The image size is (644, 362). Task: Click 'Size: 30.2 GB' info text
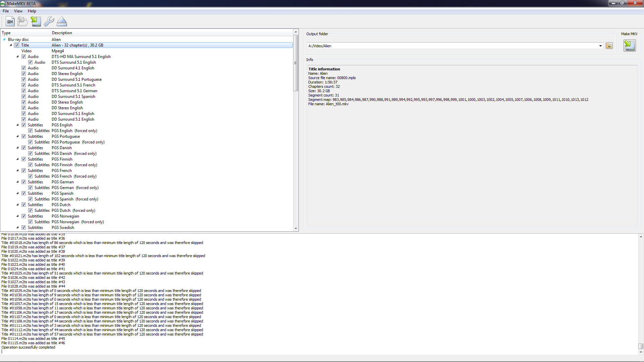click(319, 91)
